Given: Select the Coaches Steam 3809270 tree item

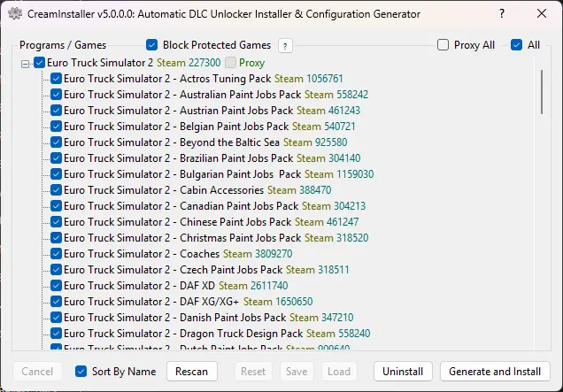Looking at the screenshot, I should tap(177, 254).
